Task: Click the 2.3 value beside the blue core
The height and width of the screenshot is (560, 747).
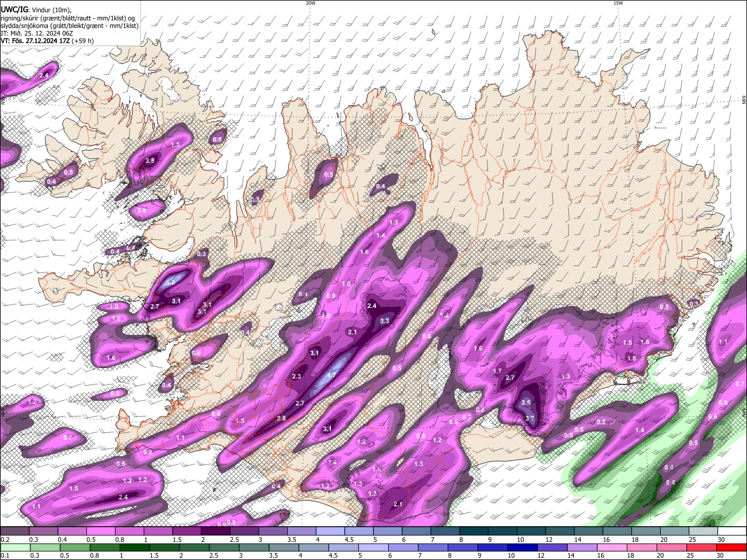Action: (x=296, y=376)
